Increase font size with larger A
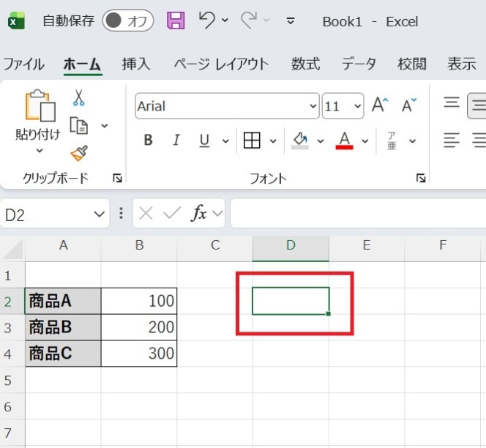 pos(380,105)
